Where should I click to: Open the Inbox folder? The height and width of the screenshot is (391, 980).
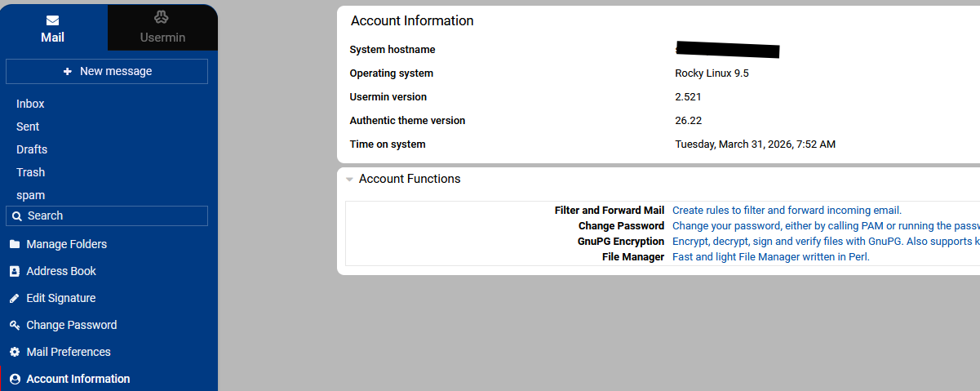(30, 104)
